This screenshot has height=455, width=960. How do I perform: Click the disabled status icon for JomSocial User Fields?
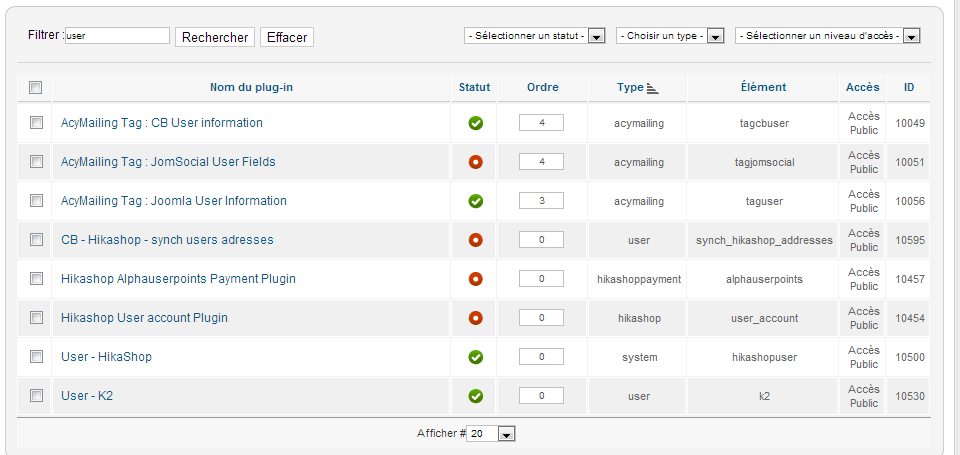(475, 162)
